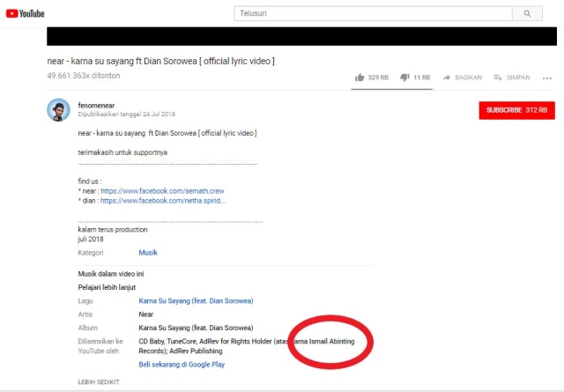Like the video with thumbs up icon
The width and height of the screenshot is (564, 392).
pyautogui.click(x=360, y=78)
